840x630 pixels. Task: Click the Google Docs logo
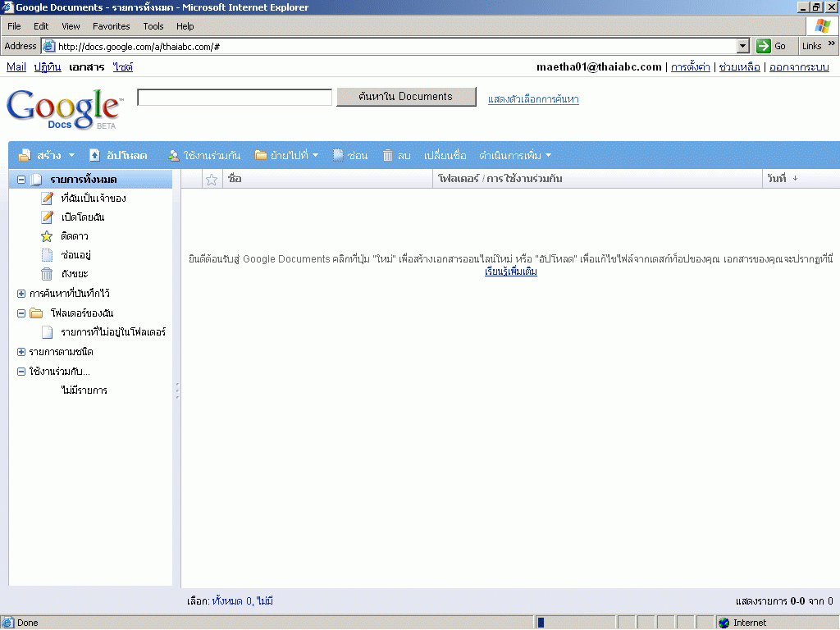(x=64, y=109)
